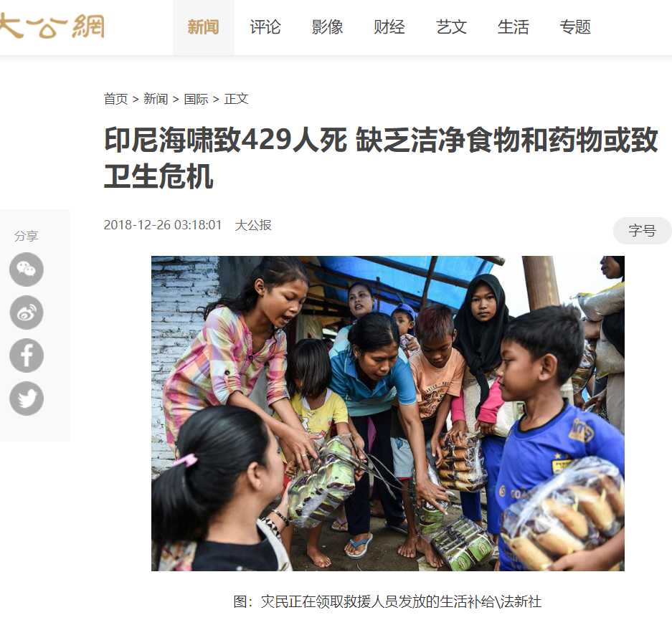Click the article headline about 印尼海啸
The width and height of the screenshot is (672, 625).
point(381,158)
